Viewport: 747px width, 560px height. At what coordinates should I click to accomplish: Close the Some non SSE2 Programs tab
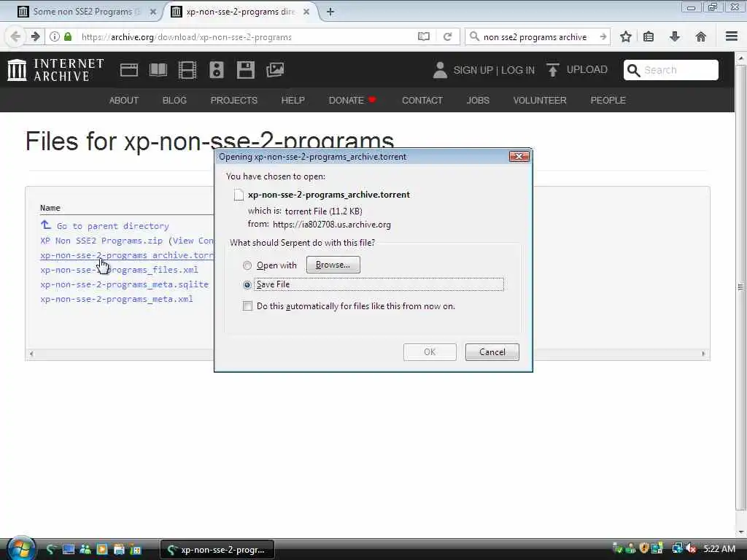[x=153, y=12]
